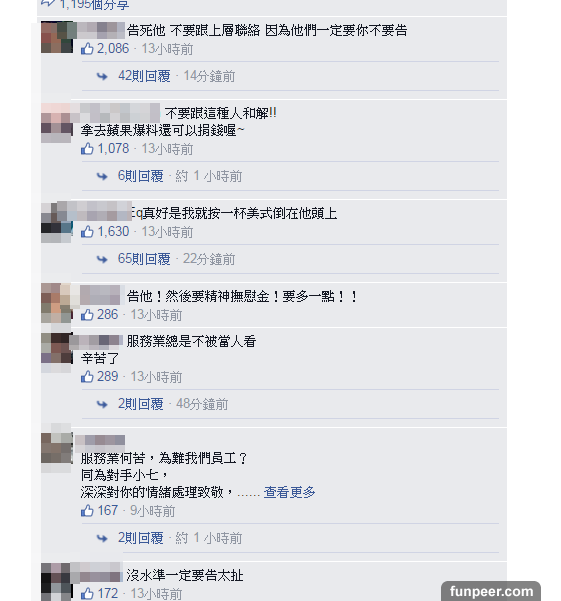Click the thumbs-up icon next to 289
The image size is (561, 601).
coord(87,377)
